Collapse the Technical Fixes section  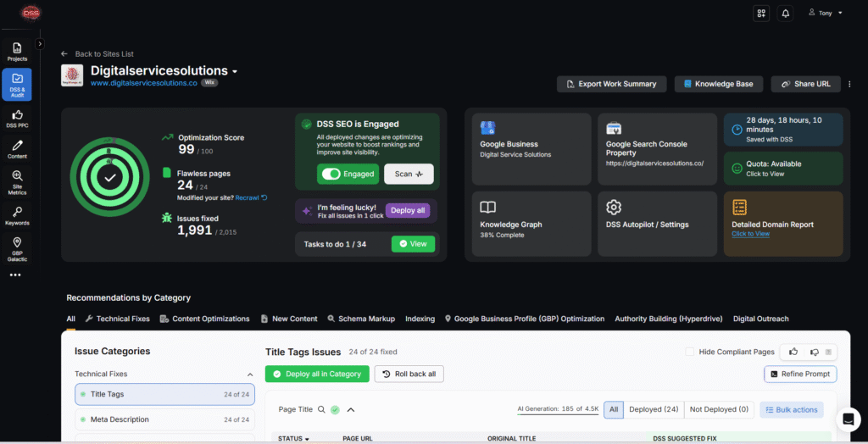point(249,374)
